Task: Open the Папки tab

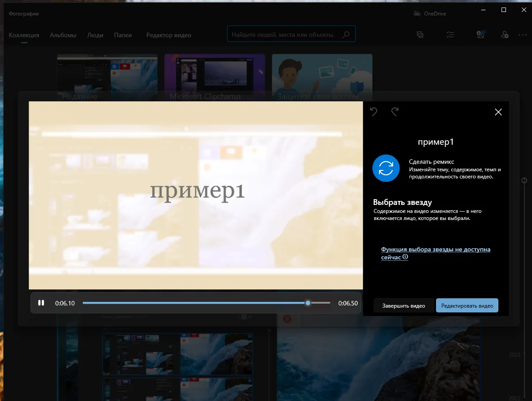Action: (x=123, y=35)
